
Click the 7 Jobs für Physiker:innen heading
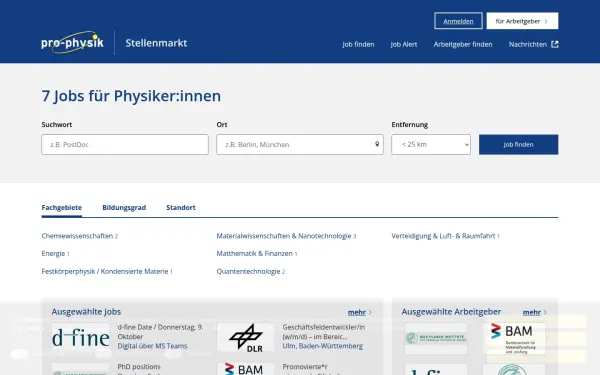pyautogui.click(x=131, y=96)
